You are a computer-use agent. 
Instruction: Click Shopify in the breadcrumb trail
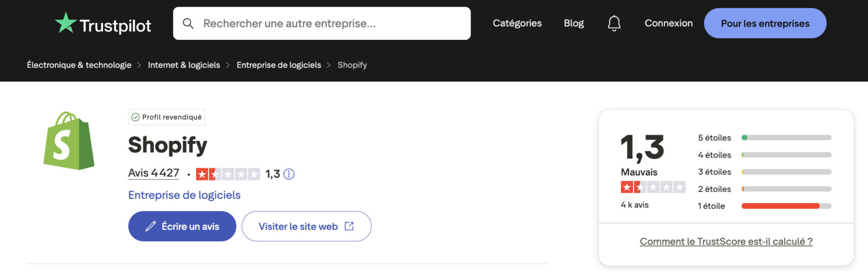pyautogui.click(x=352, y=65)
